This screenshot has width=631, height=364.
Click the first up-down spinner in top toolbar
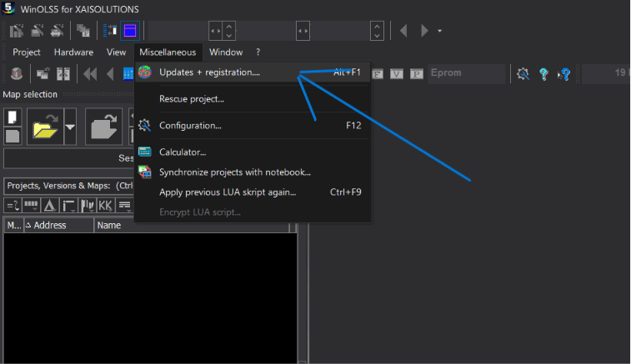coord(228,31)
